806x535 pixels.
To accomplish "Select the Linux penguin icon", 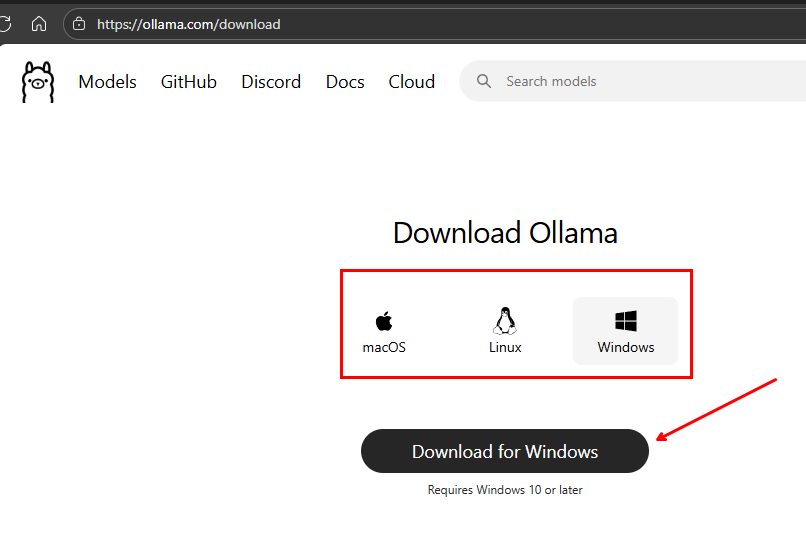I will click(x=505, y=320).
